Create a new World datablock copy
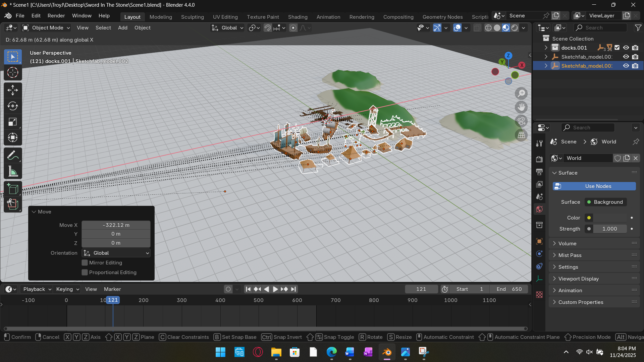The height and width of the screenshot is (362, 644). 627,158
